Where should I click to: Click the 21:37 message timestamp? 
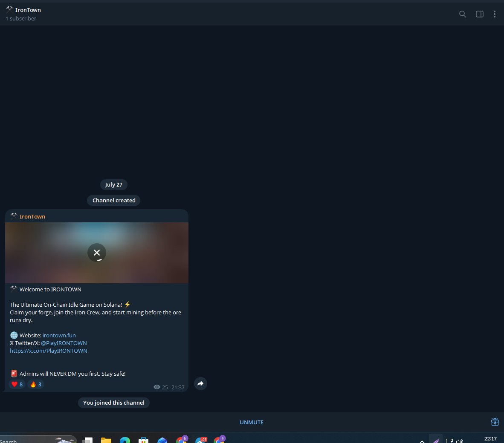pyautogui.click(x=178, y=388)
